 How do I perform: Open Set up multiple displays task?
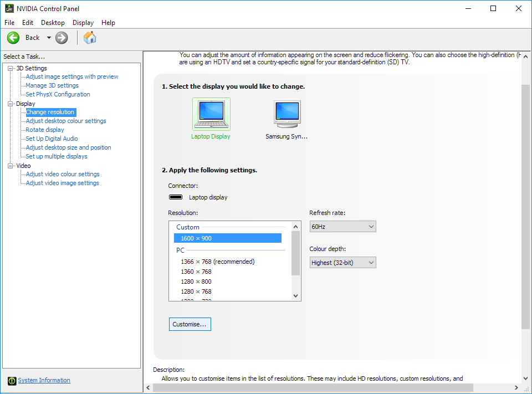(x=57, y=156)
